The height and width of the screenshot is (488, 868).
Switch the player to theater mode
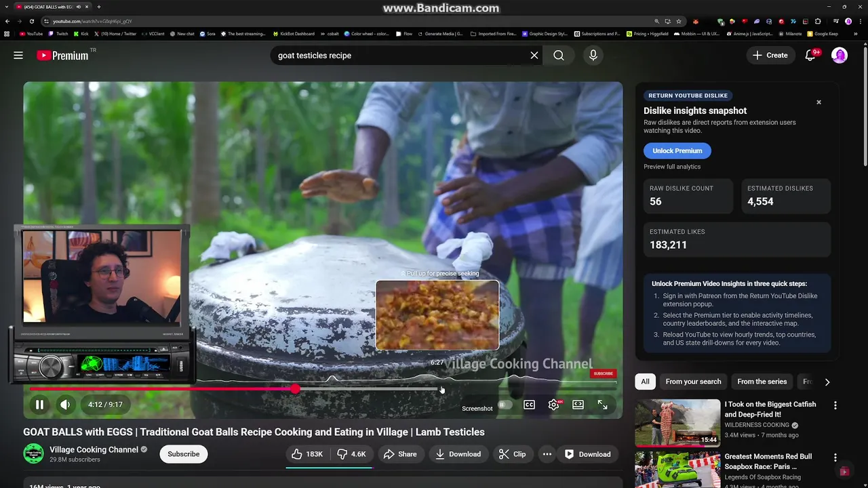point(578,405)
